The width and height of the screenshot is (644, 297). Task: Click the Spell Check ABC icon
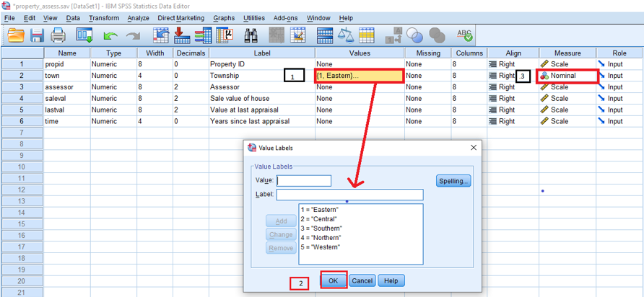(x=465, y=35)
